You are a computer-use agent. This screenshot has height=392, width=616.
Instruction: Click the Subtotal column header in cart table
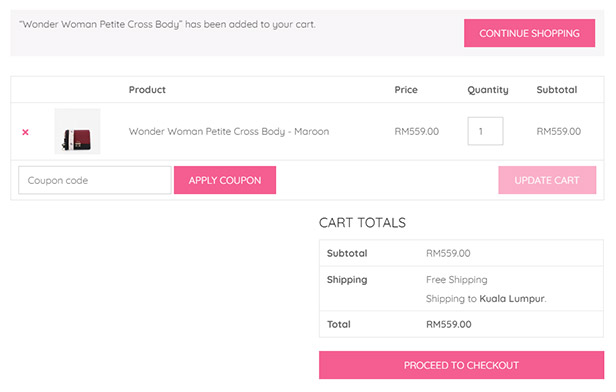(557, 90)
